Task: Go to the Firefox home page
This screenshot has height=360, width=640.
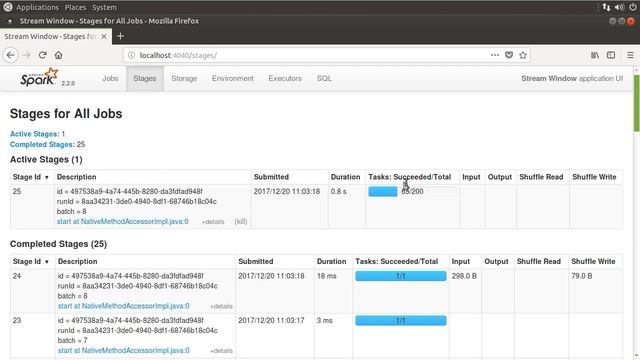Action: [x=58, y=55]
